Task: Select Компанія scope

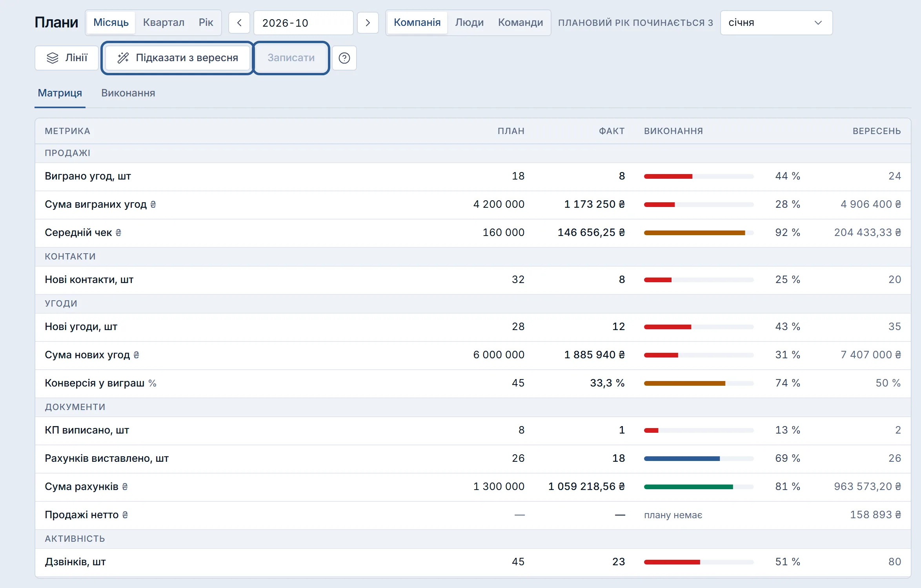Action: pos(417,22)
